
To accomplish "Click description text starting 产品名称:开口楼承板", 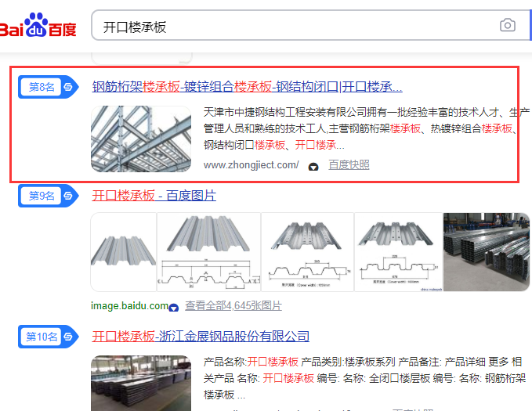I will (x=365, y=378).
